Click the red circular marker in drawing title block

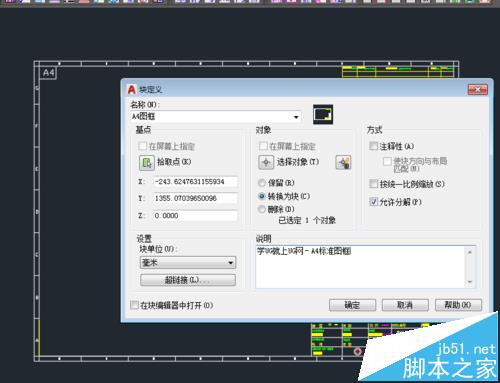coord(358,351)
